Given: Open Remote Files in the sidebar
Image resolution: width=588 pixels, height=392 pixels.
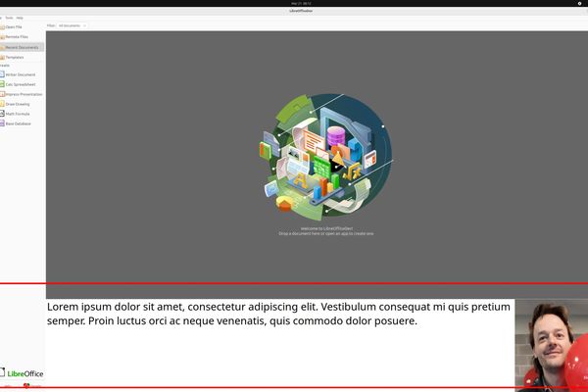Looking at the screenshot, I should (15, 37).
